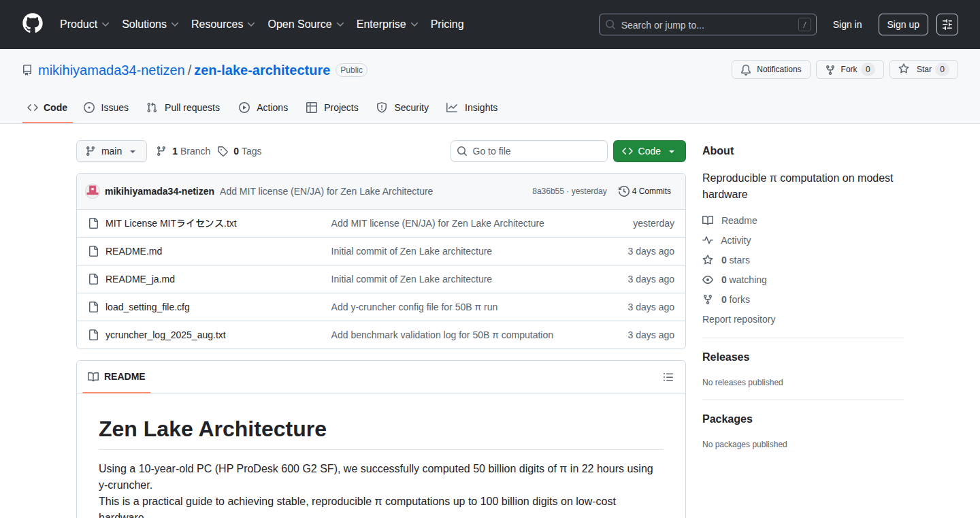
Task: Open commit Add benchmark validation log message
Action: (x=442, y=335)
